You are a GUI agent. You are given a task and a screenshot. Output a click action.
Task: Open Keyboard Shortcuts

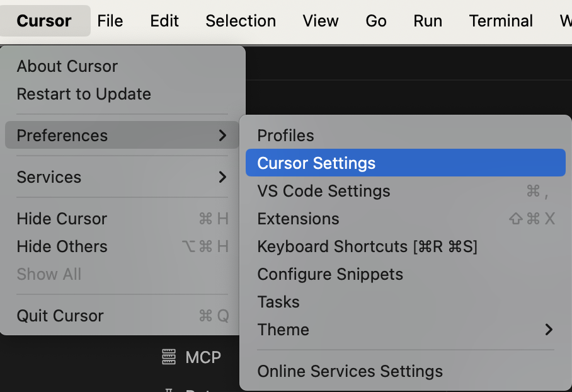point(406,246)
